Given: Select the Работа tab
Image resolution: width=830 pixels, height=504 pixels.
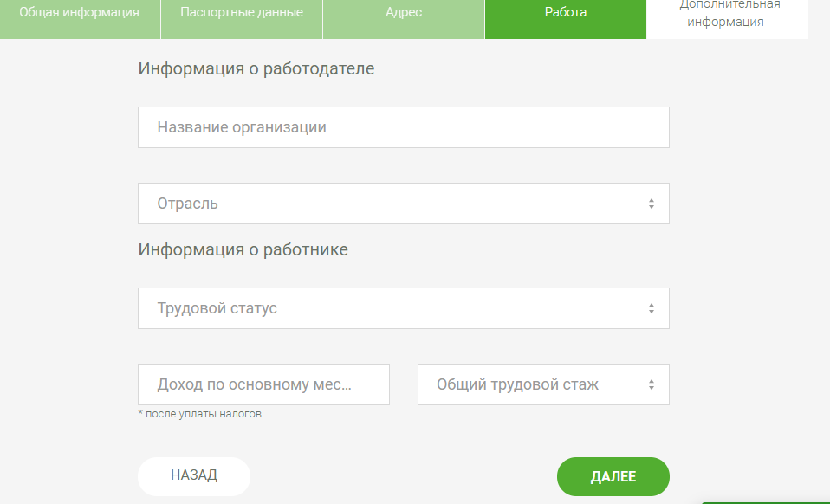Looking at the screenshot, I should pos(565,12).
